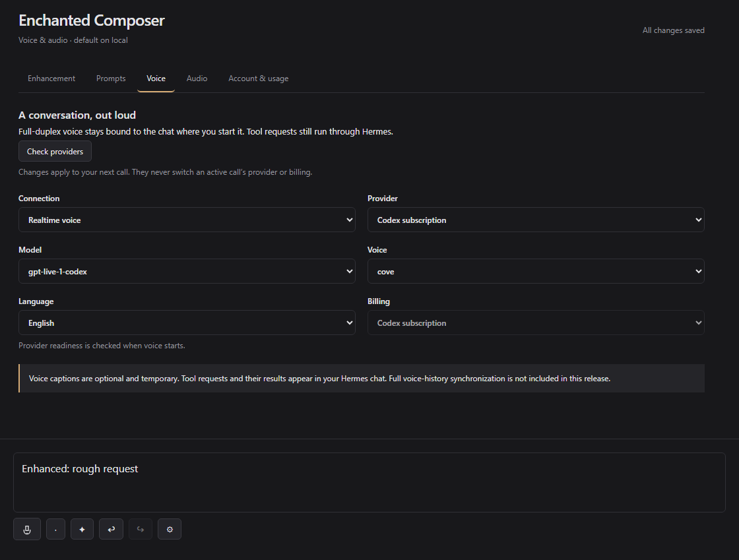
Task: Click 'A conversation, out loud' heading
Action: click(x=77, y=115)
